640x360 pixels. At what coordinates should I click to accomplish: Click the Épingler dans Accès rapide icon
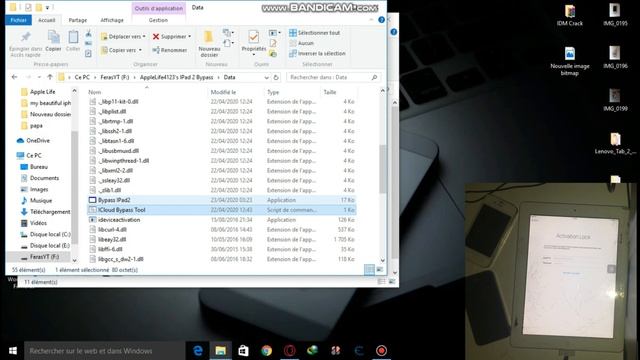click(x=25, y=37)
